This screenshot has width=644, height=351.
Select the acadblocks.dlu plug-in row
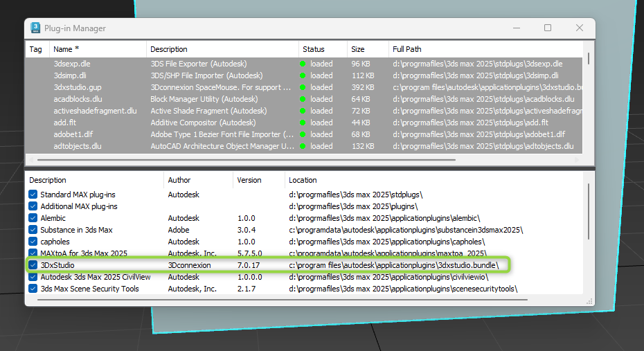coord(304,99)
